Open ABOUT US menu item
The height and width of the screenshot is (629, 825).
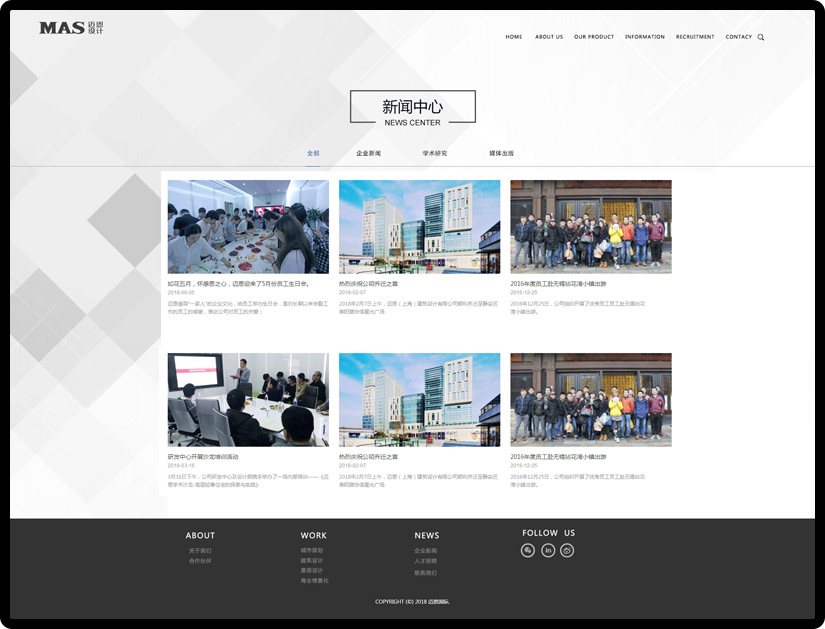click(549, 37)
